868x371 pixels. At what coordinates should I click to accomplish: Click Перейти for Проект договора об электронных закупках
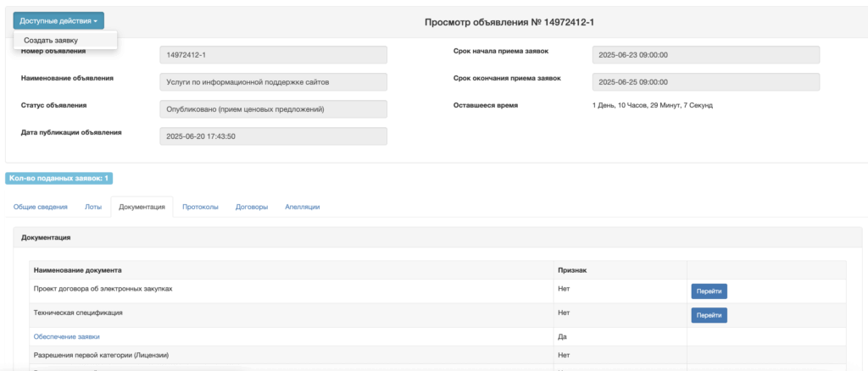click(x=709, y=291)
